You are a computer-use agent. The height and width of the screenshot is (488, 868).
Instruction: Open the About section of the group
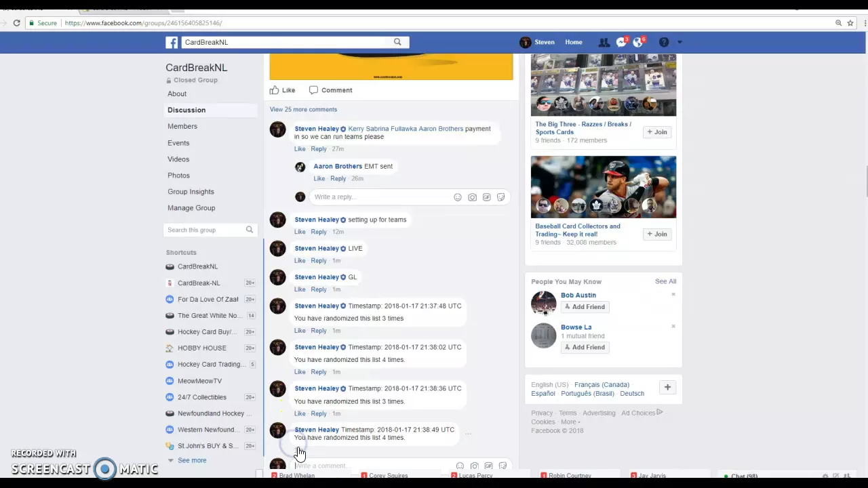(177, 94)
